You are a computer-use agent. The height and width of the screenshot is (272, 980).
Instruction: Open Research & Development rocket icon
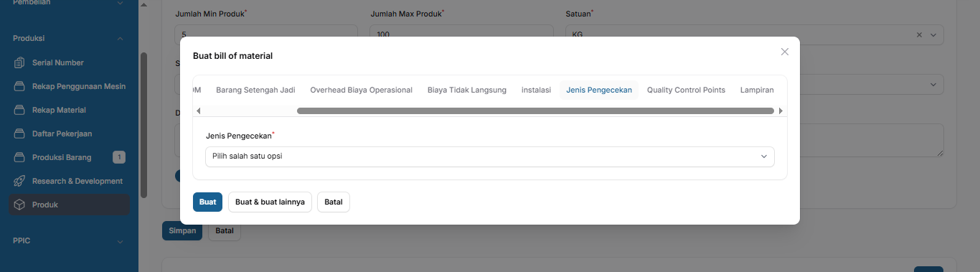20,182
